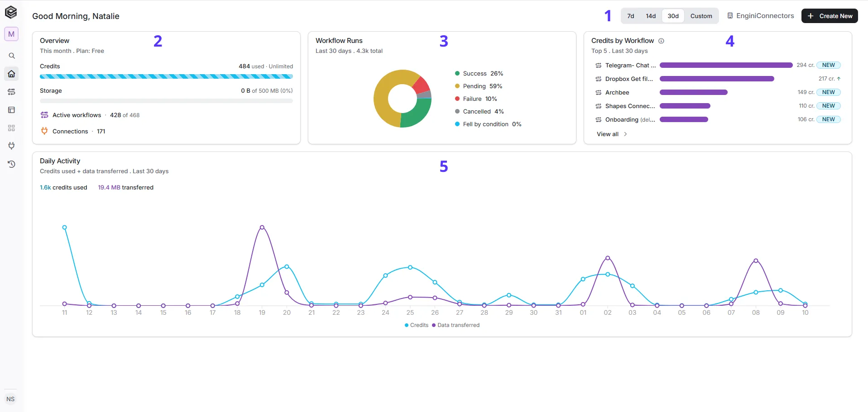The width and height of the screenshot is (868, 412).
Task: Open the Dropbox Get fil... workflow row
Action: 718,79
